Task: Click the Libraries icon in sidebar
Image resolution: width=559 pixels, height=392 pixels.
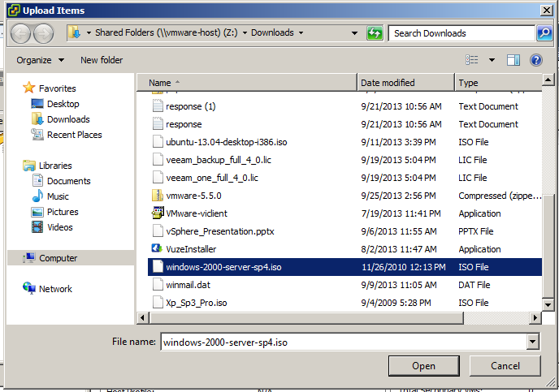Action: (x=29, y=166)
